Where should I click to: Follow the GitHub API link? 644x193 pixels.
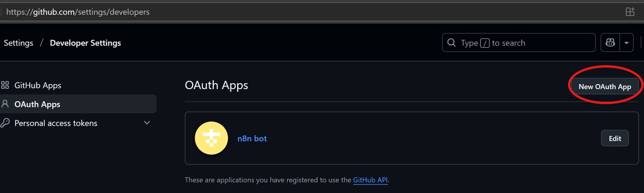pyautogui.click(x=370, y=180)
